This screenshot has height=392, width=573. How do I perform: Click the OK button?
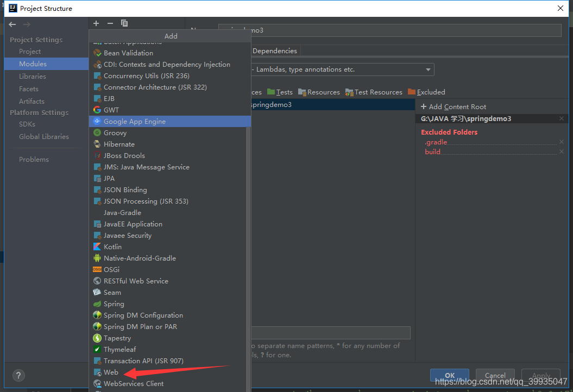pyautogui.click(x=450, y=375)
